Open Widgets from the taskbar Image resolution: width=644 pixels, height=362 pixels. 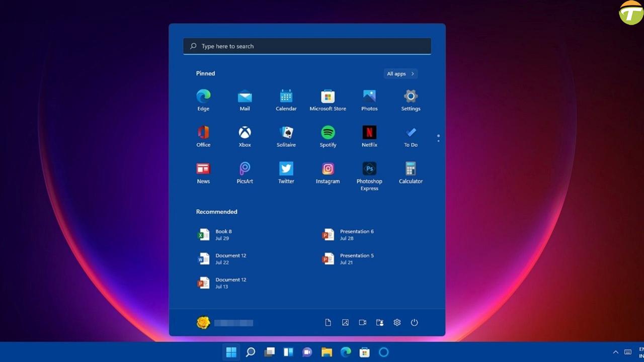coord(288,352)
